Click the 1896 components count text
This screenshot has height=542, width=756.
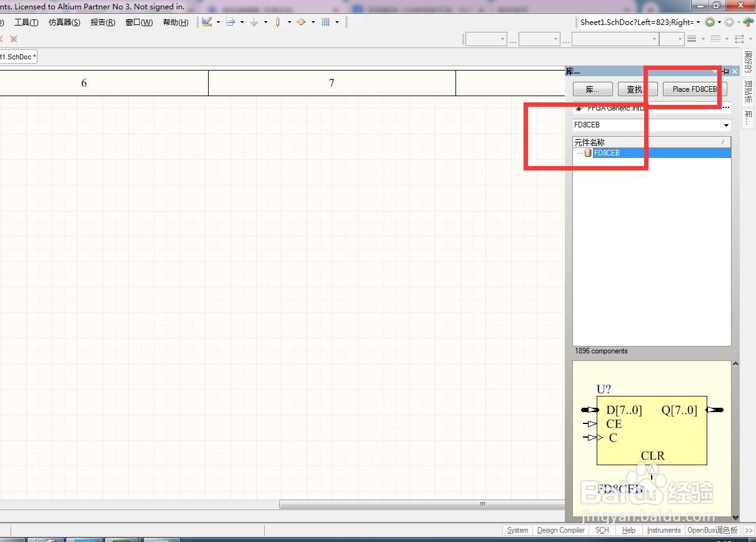tap(601, 351)
